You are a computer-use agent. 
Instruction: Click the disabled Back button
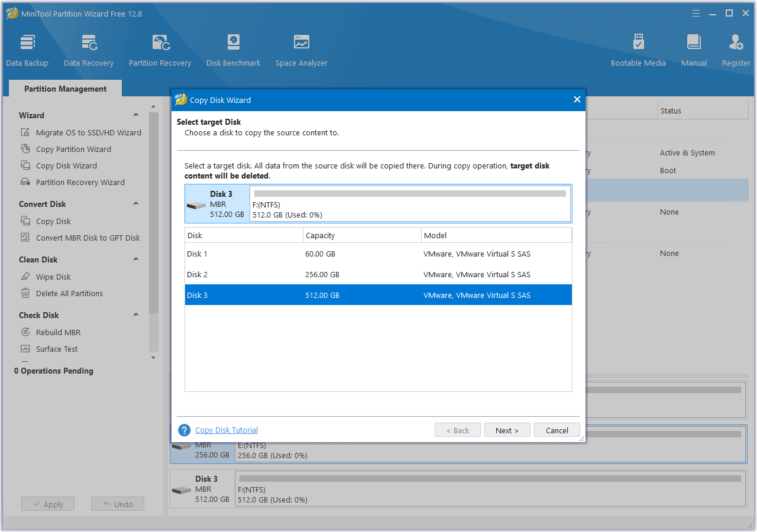(x=458, y=430)
